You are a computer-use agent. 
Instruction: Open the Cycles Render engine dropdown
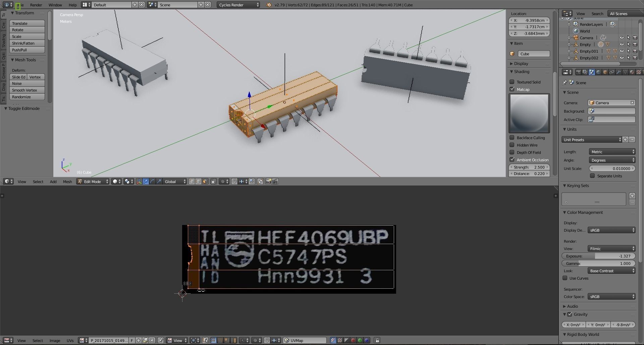(x=238, y=5)
